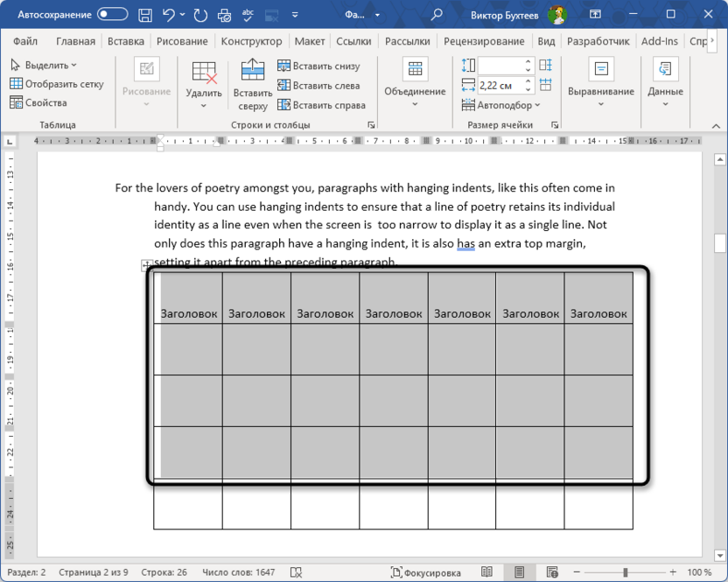This screenshot has width=728, height=582.
Task: Click Вставить справа
Action: coord(321,105)
